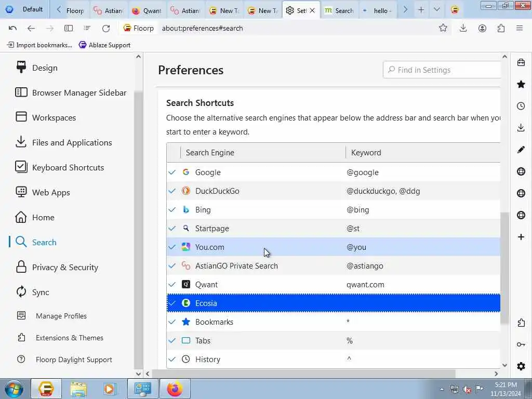Click the Find in Settings field
The image size is (532, 399).
(x=442, y=70)
